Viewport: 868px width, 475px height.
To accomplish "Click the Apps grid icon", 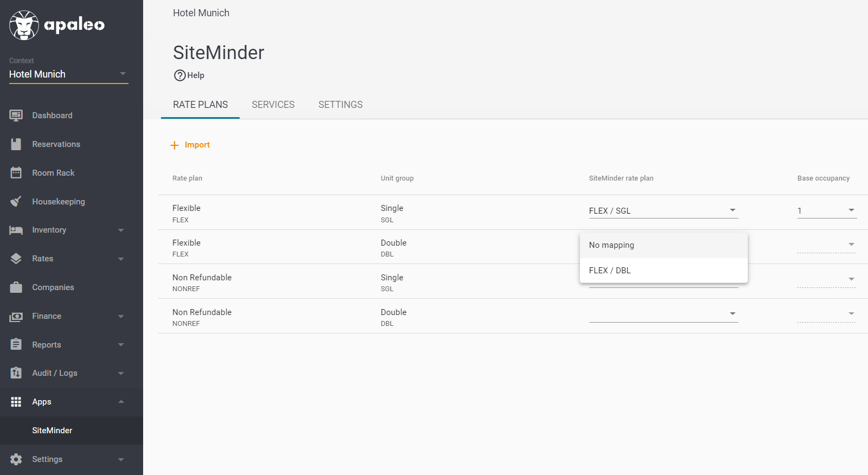I will [x=16, y=402].
